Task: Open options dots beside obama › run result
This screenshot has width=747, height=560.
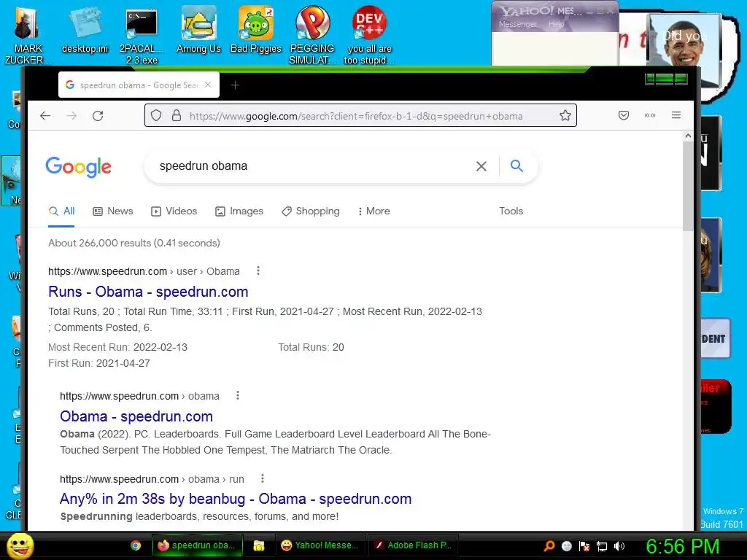Action: click(263, 478)
